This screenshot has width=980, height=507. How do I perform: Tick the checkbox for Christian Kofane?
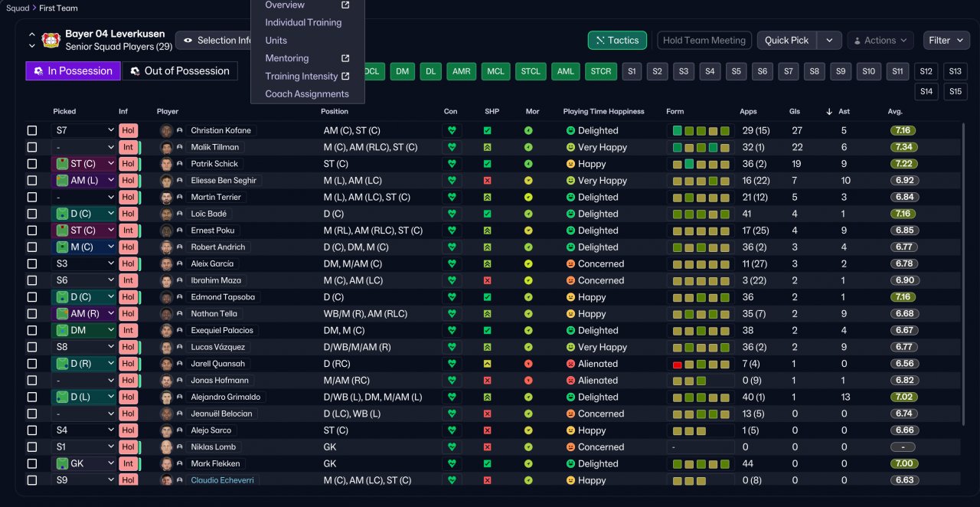tap(32, 130)
